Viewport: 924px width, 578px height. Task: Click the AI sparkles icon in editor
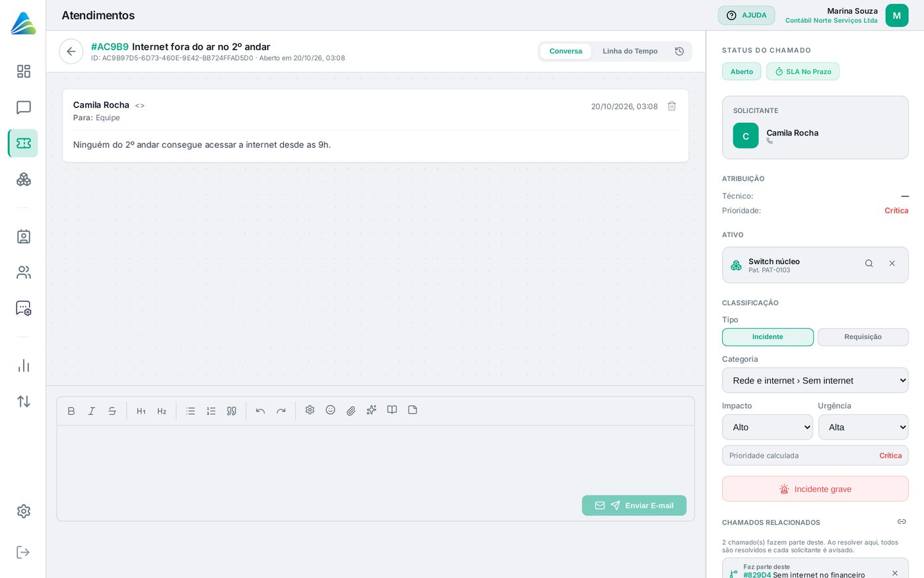[372, 410]
